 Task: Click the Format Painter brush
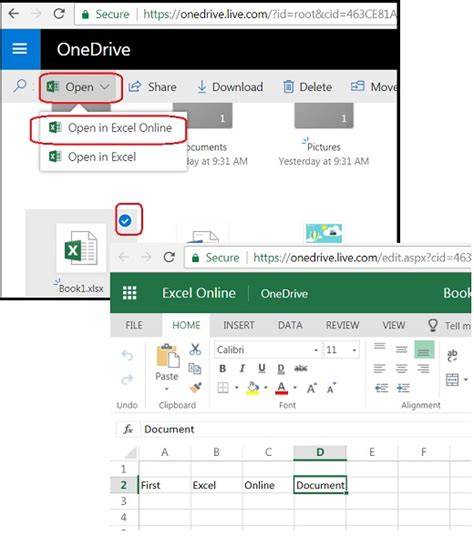(195, 387)
